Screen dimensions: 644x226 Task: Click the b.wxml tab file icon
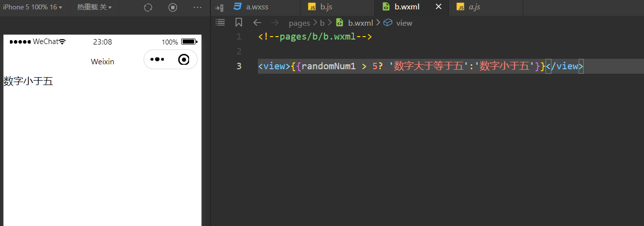[x=386, y=7]
